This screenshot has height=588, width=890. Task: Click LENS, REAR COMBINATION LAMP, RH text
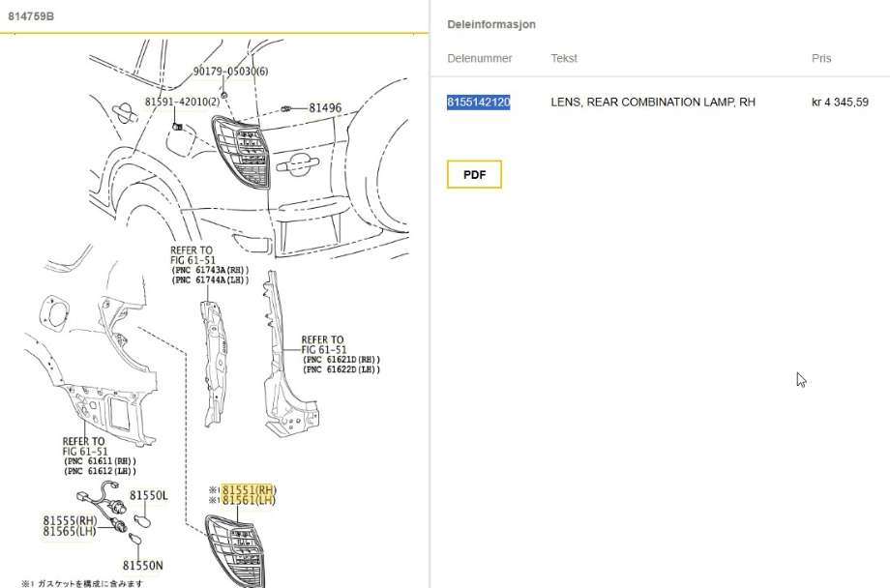653,103
